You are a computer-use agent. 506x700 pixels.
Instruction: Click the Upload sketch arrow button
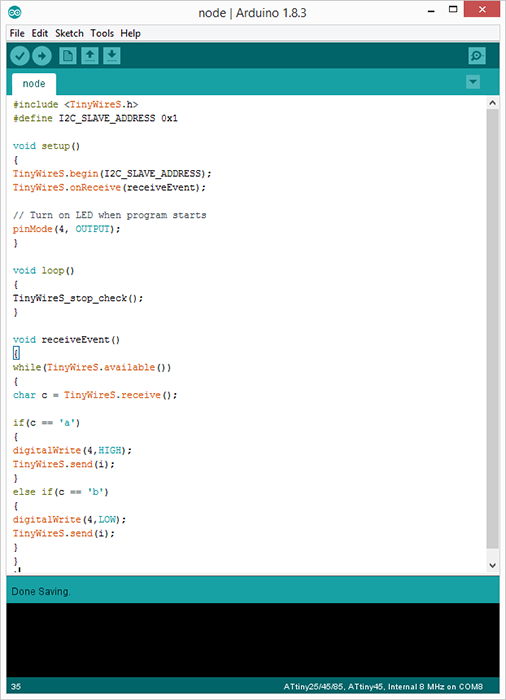click(x=42, y=56)
